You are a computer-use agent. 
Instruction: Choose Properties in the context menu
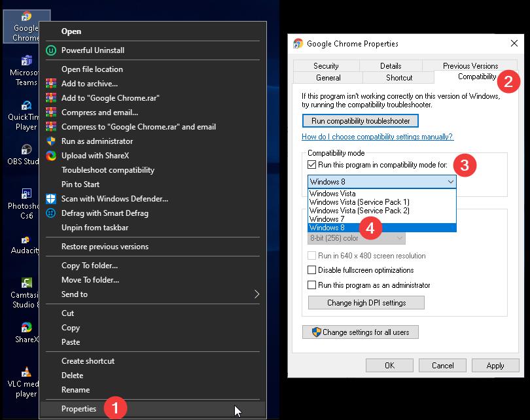(152, 408)
